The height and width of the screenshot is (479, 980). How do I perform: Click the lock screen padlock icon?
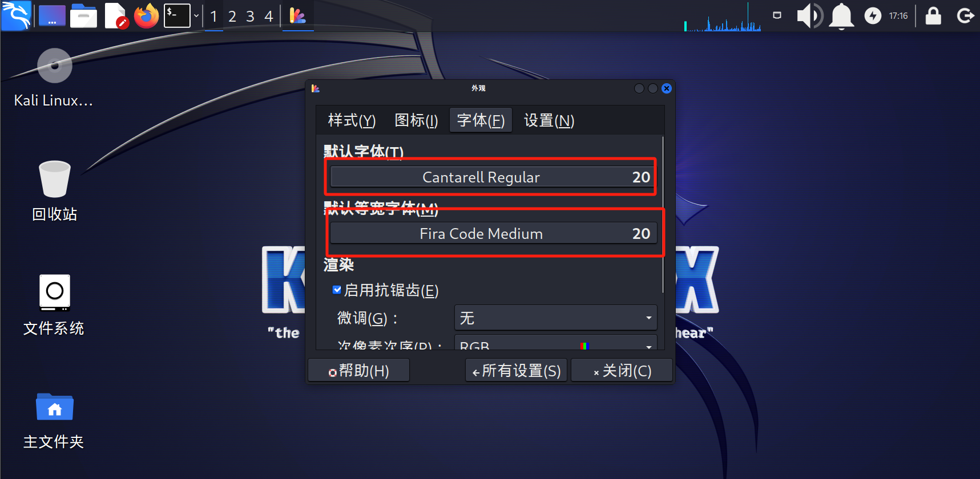[x=933, y=16]
